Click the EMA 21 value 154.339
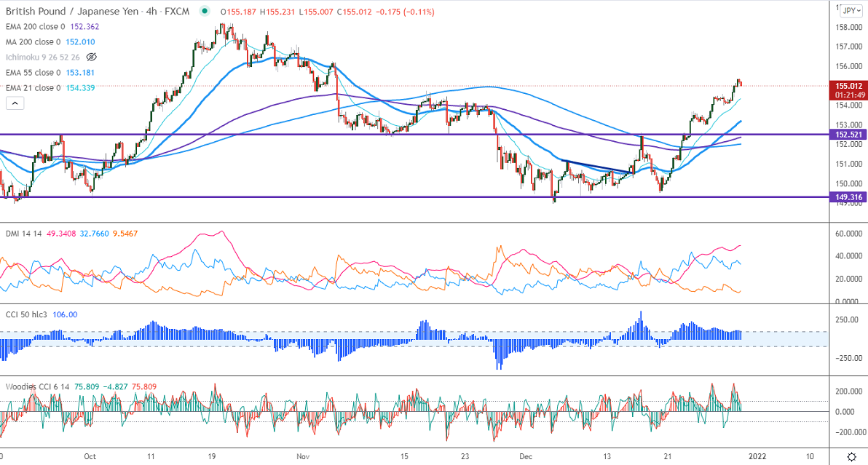 coord(80,88)
